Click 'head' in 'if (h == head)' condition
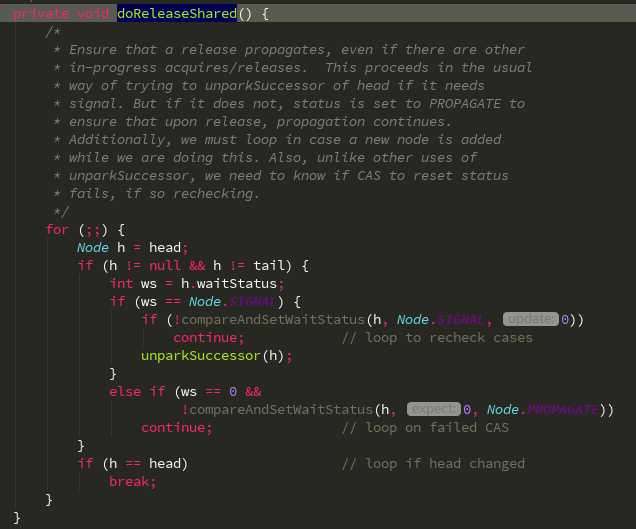636x529 pixels. [165, 464]
